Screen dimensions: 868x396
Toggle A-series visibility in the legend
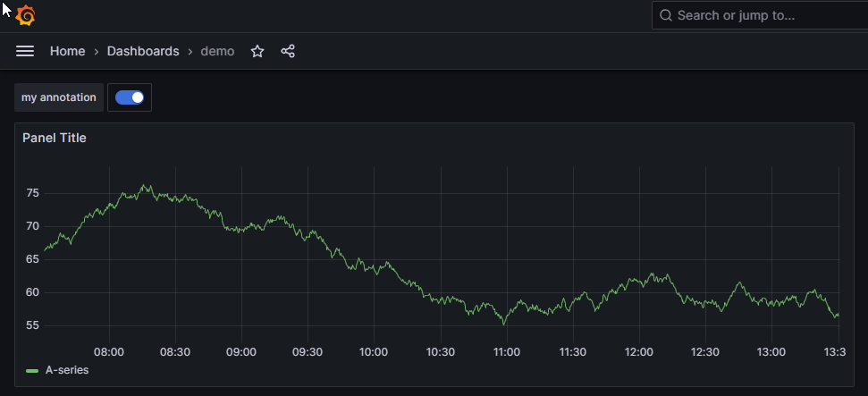(x=67, y=370)
